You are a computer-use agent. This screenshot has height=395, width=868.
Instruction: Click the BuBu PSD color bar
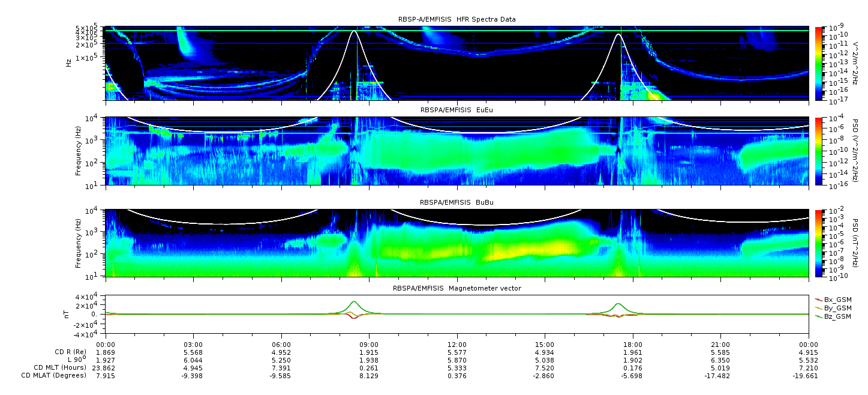click(819, 243)
